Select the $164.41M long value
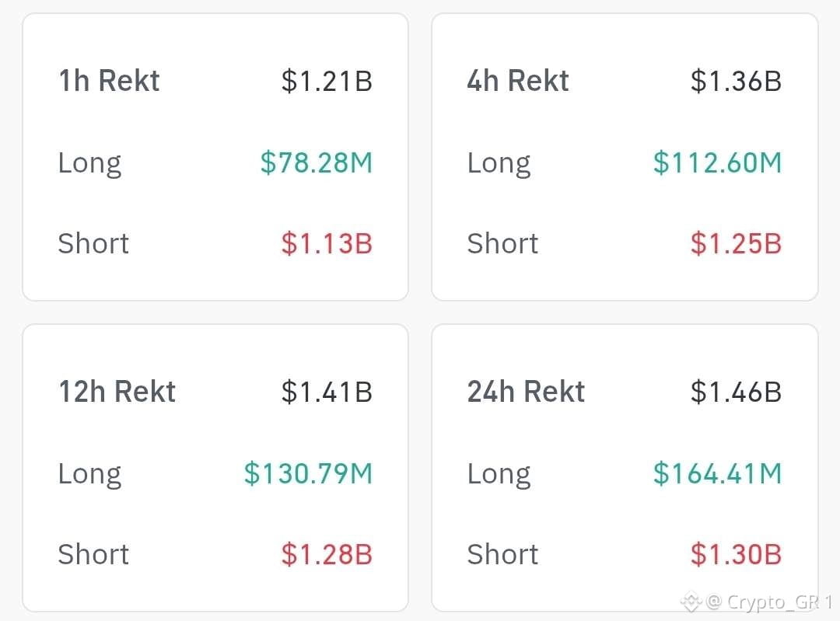The height and width of the screenshot is (621, 840). (x=717, y=473)
